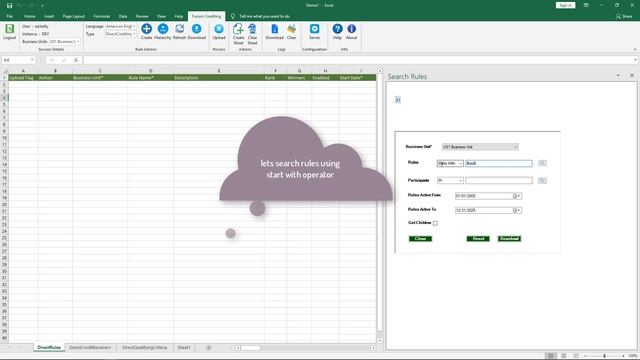Click the Save icon in the title bar
Image resolution: width=640 pixels, height=360 pixels.
(9, 5)
